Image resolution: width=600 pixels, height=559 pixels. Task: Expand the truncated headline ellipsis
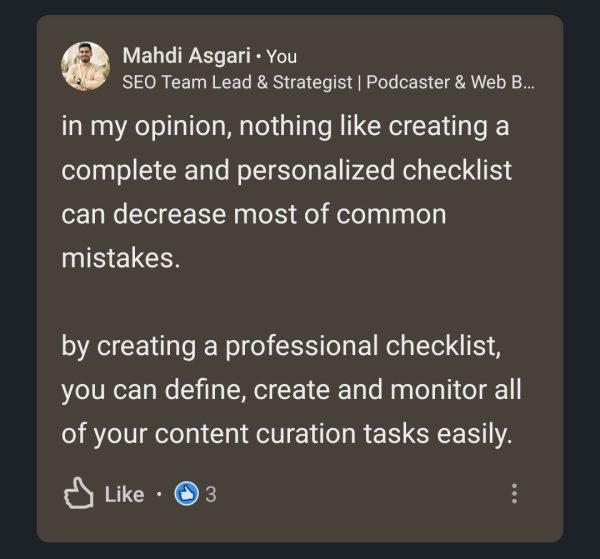pyautogui.click(x=528, y=83)
